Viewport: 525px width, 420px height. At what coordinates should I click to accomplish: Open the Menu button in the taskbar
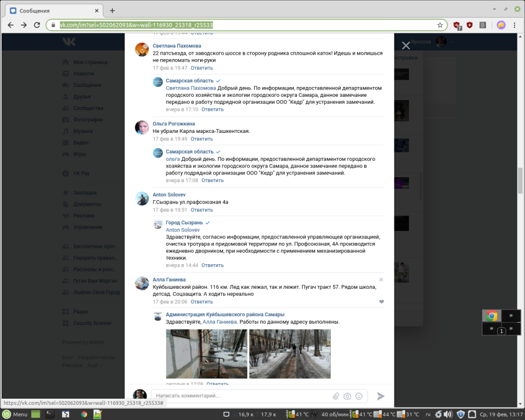[15, 414]
